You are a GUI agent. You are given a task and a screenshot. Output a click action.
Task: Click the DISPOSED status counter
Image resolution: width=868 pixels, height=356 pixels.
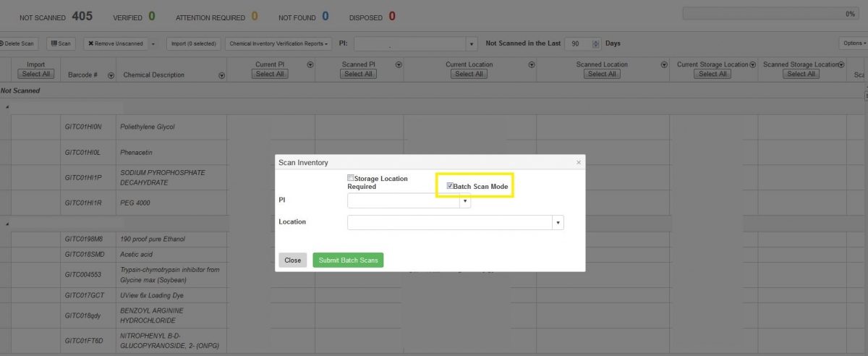tap(372, 17)
